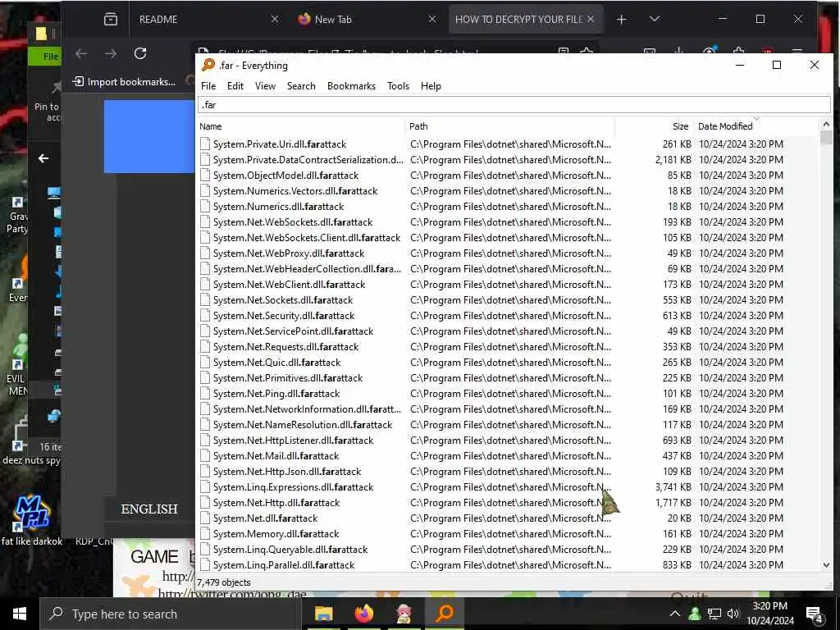Screen dimensions: 840x630
Task: Open the Tools menu in Everything
Action: tap(398, 85)
